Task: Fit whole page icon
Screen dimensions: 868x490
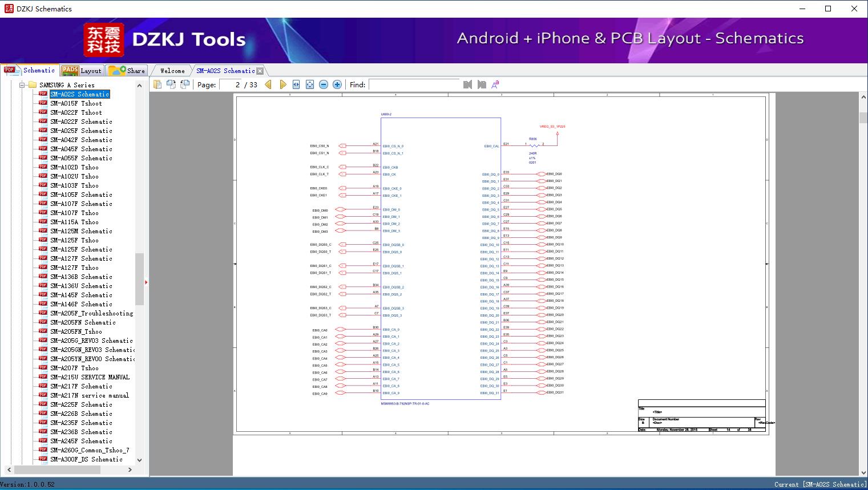Action: (x=310, y=84)
